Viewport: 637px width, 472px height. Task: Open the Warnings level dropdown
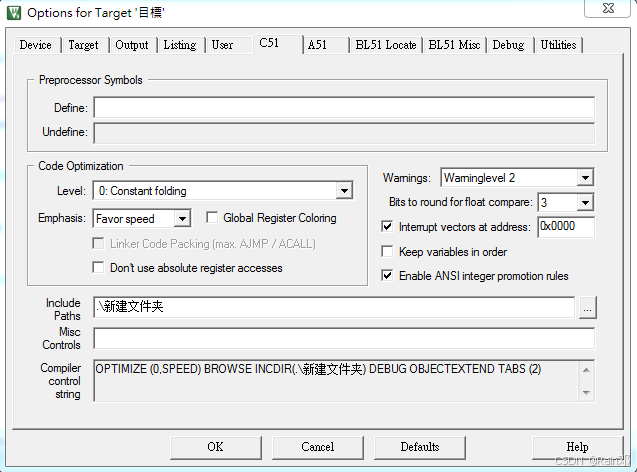(x=585, y=178)
